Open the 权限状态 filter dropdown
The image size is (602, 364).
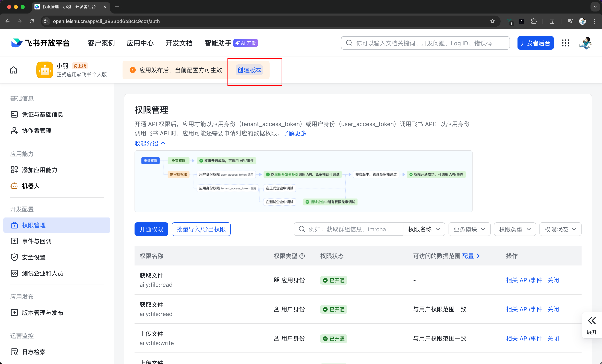point(560,229)
